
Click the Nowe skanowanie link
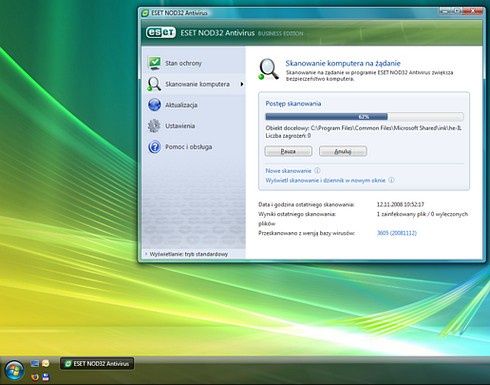click(x=288, y=171)
